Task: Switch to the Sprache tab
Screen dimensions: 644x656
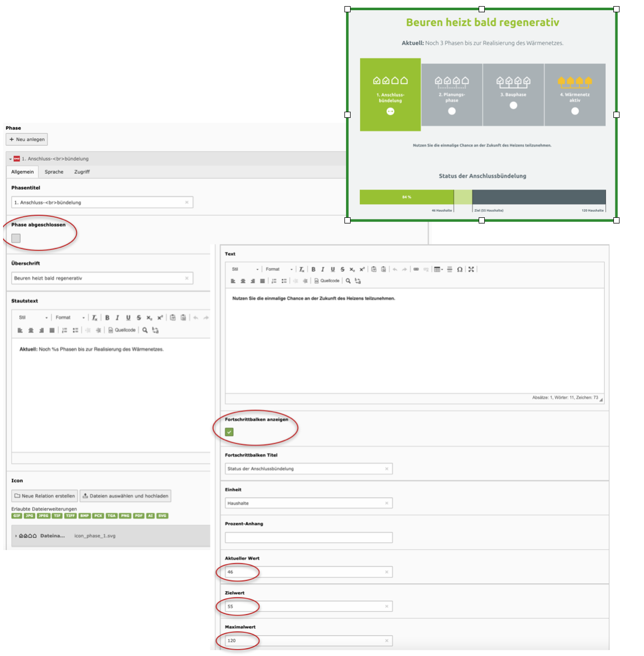Action: [x=54, y=172]
